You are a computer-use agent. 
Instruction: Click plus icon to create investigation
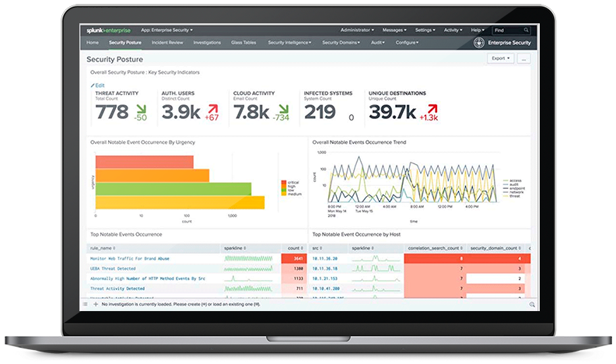pyautogui.click(x=96, y=304)
